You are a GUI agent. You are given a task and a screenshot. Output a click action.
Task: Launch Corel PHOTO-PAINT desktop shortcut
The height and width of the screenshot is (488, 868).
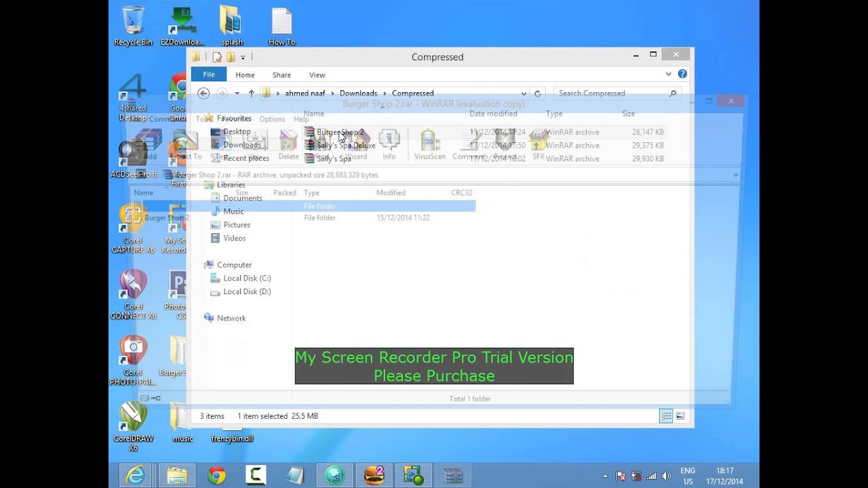coord(133,361)
